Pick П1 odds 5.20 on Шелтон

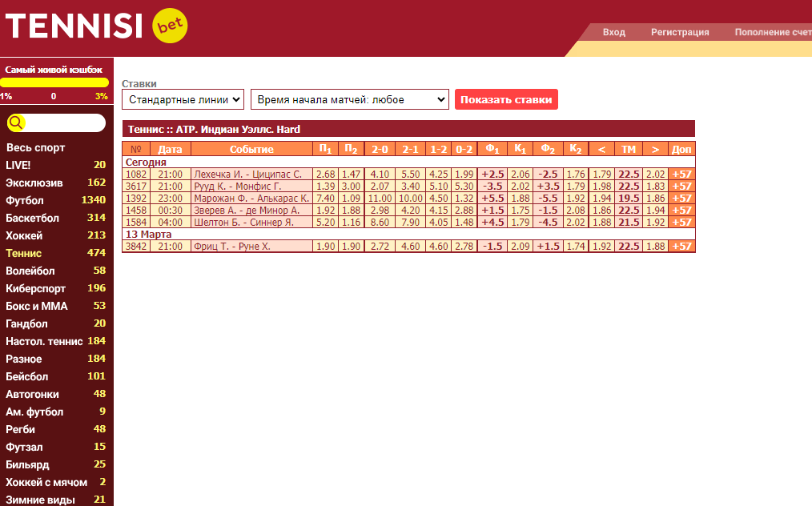(x=325, y=222)
